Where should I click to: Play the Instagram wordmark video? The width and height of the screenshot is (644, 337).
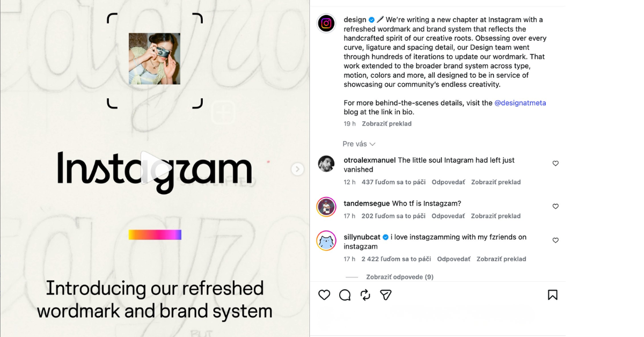[155, 167]
